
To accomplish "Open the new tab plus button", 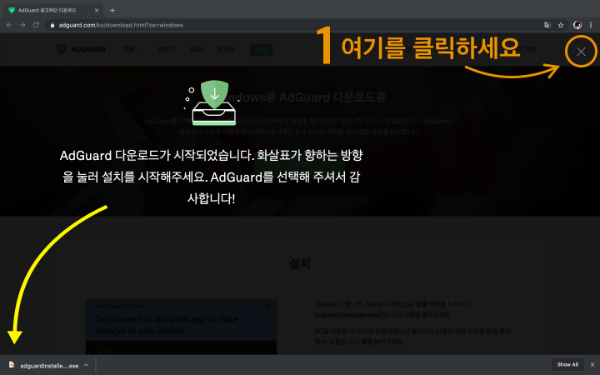I will pos(112,10).
